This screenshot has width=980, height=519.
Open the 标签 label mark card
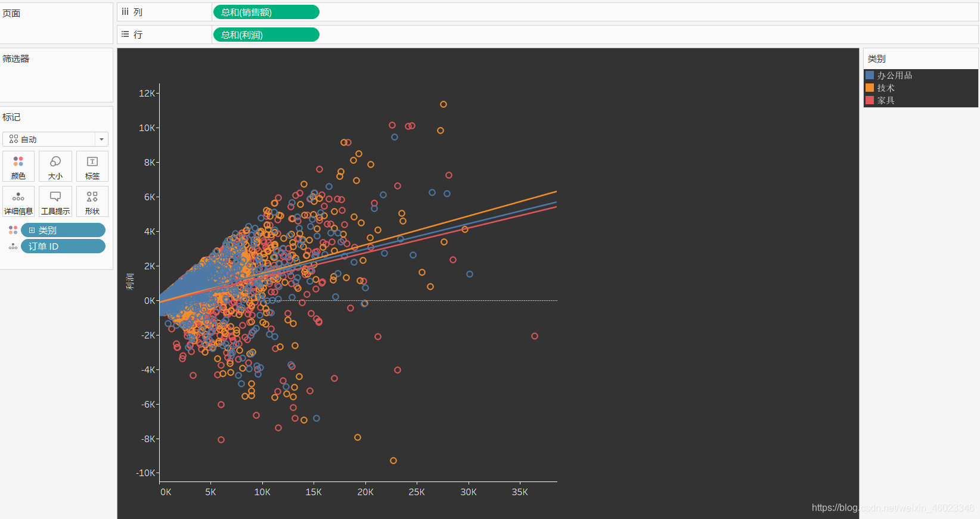point(92,166)
